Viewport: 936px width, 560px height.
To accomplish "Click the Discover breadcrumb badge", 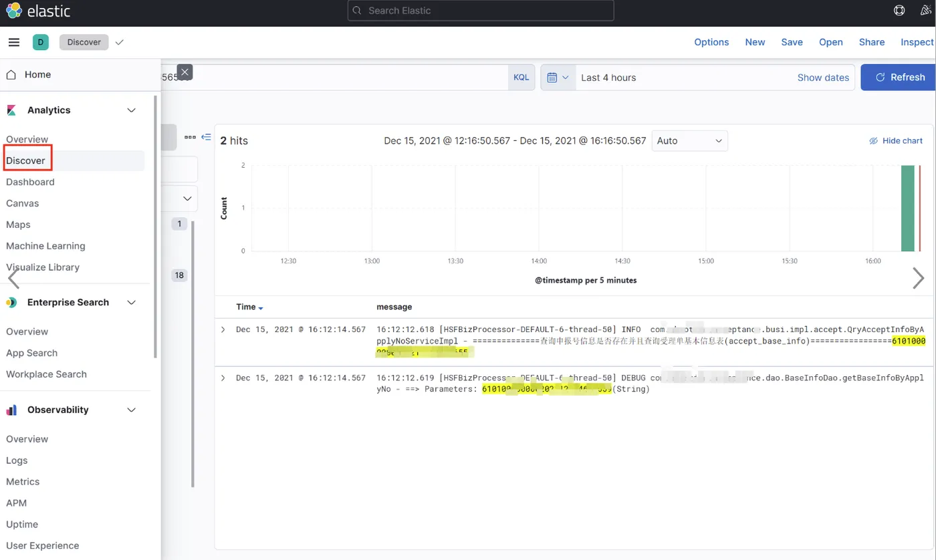I will pos(84,42).
